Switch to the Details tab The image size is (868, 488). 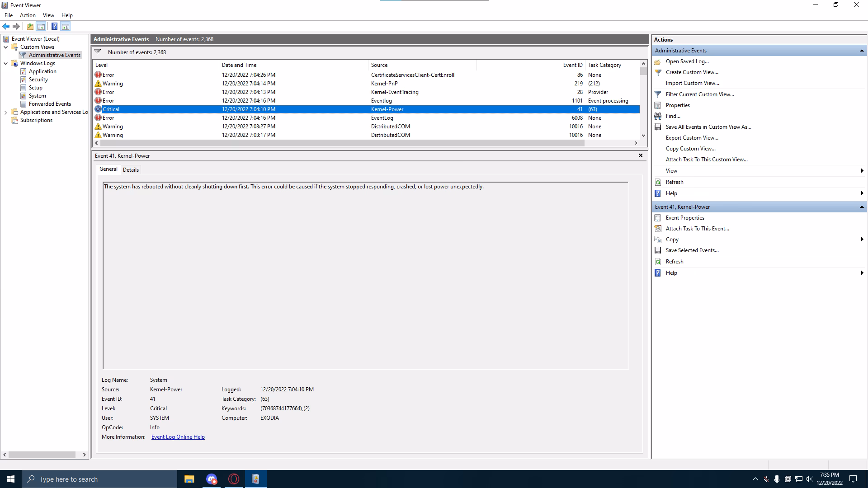pos(131,170)
